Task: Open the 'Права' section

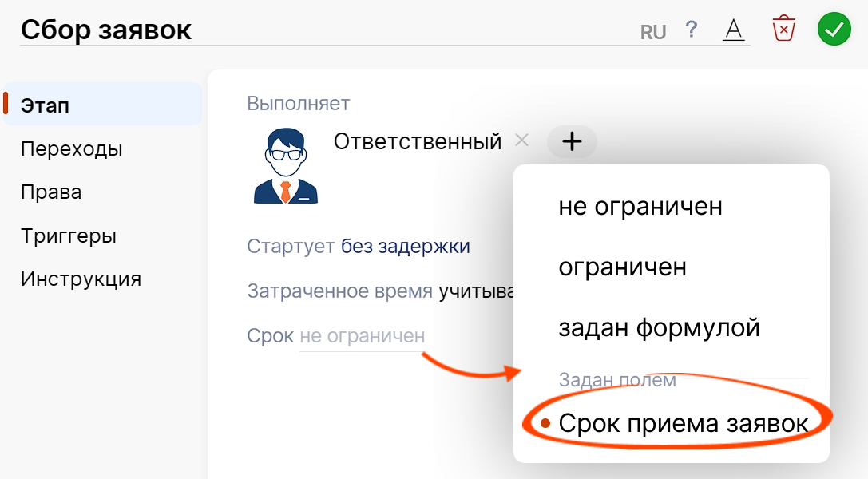Action: coord(51,192)
